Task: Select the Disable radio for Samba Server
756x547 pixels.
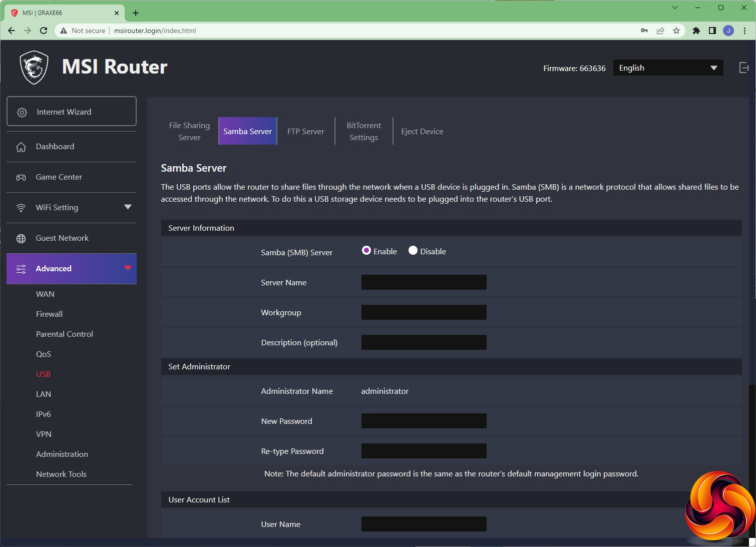Action: coord(413,251)
